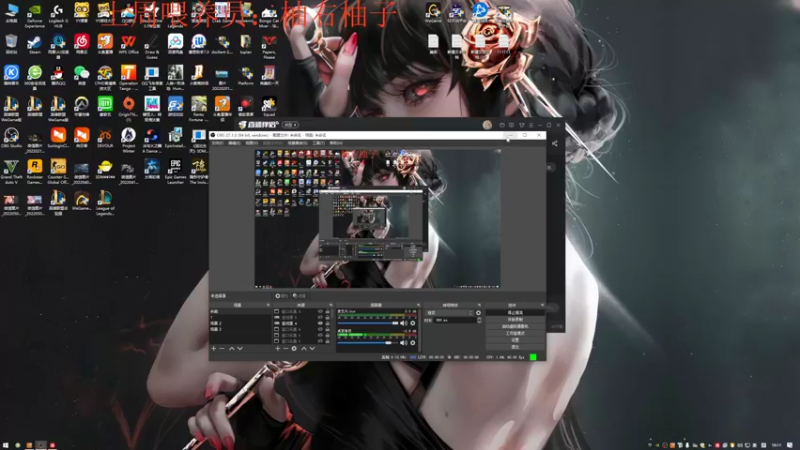Open scene transition type dropdown

tap(449, 313)
